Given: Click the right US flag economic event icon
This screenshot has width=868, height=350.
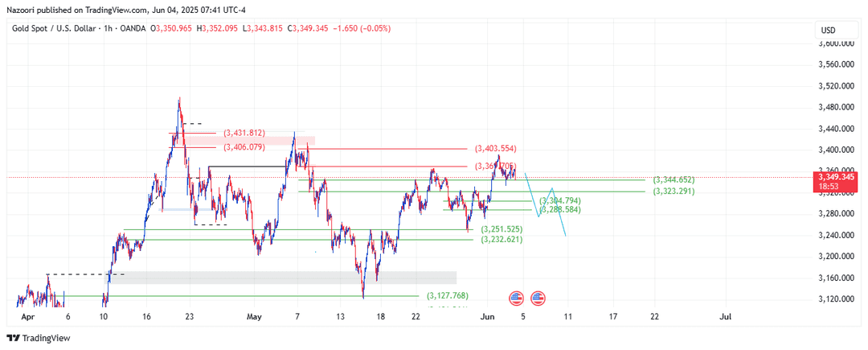Looking at the screenshot, I should point(538,299).
